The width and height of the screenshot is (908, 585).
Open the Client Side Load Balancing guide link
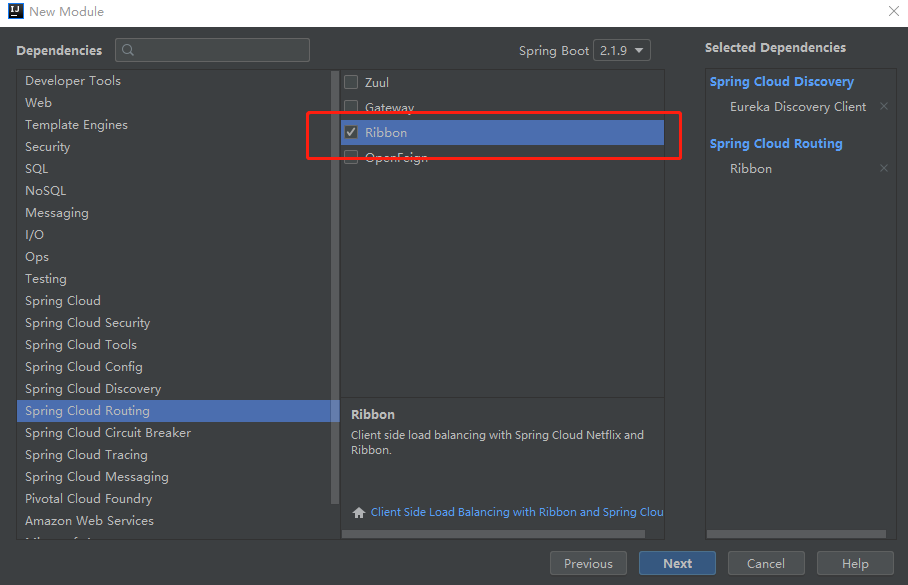516,512
